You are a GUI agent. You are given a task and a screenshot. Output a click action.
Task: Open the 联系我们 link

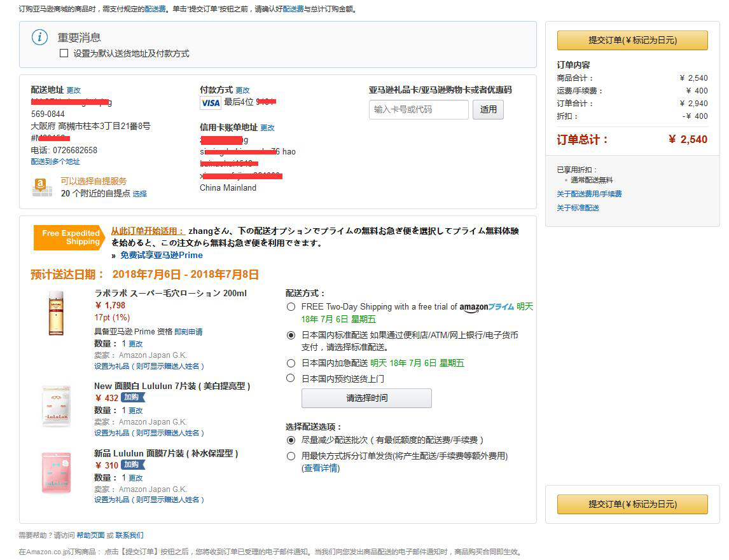(x=129, y=535)
